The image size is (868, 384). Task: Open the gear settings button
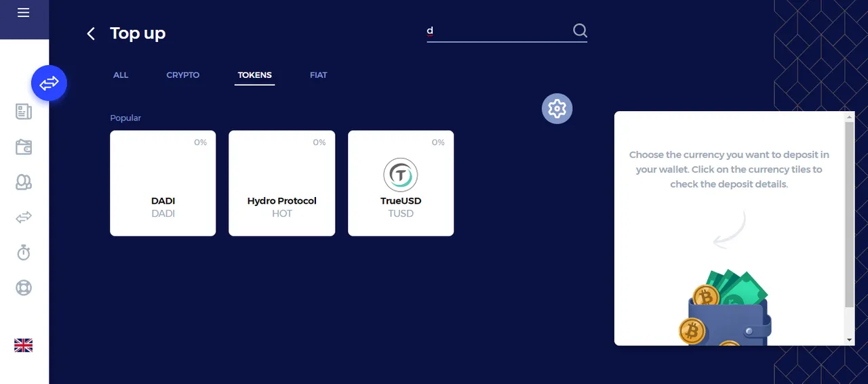click(x=557, y=108)
